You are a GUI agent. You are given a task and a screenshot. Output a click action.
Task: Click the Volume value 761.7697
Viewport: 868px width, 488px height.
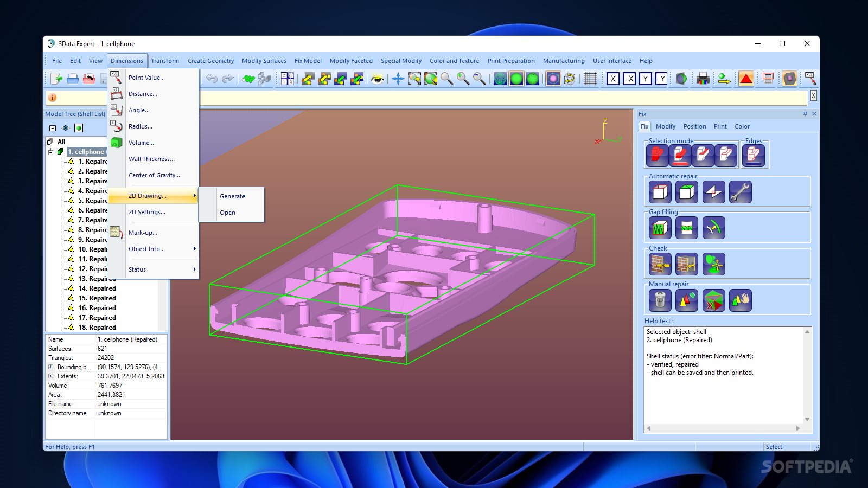coord(110,386)
